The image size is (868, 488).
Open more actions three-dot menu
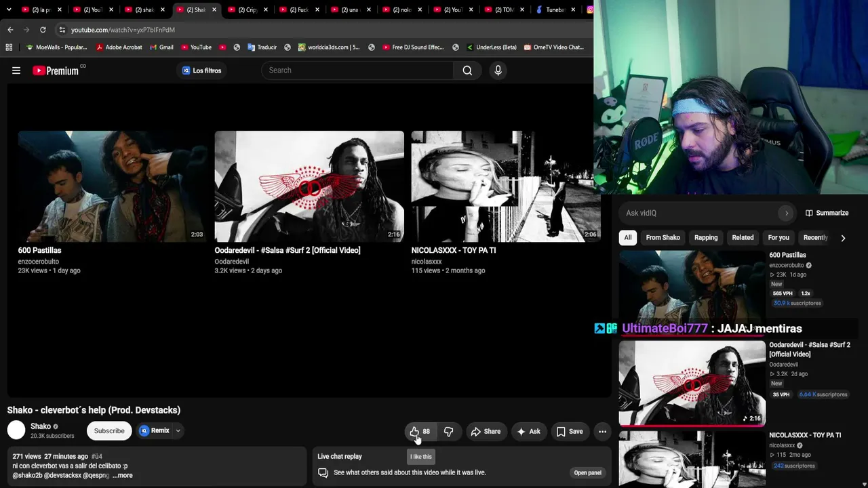[x=602, y=432]
